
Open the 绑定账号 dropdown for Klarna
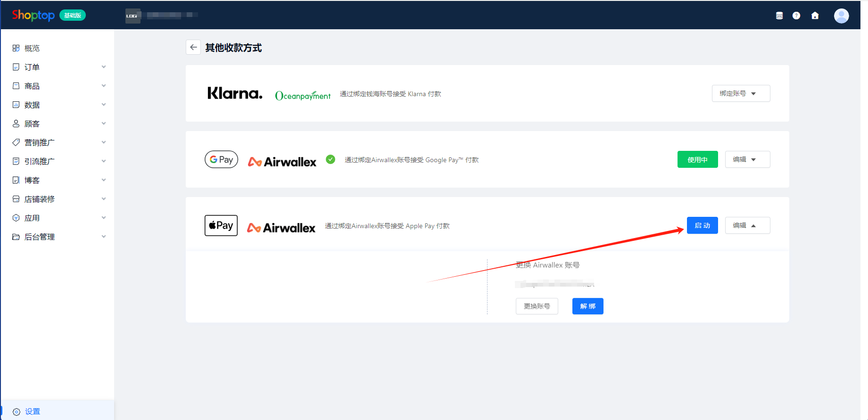[x=741, y=93]
